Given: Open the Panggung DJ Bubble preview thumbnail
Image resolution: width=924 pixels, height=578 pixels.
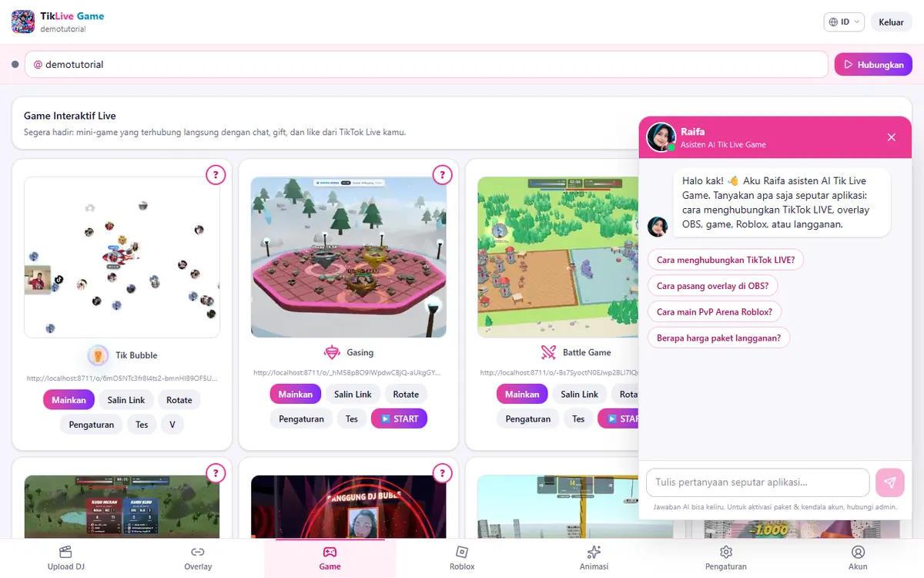Looking at the screenshot, I should click(349, 506).
